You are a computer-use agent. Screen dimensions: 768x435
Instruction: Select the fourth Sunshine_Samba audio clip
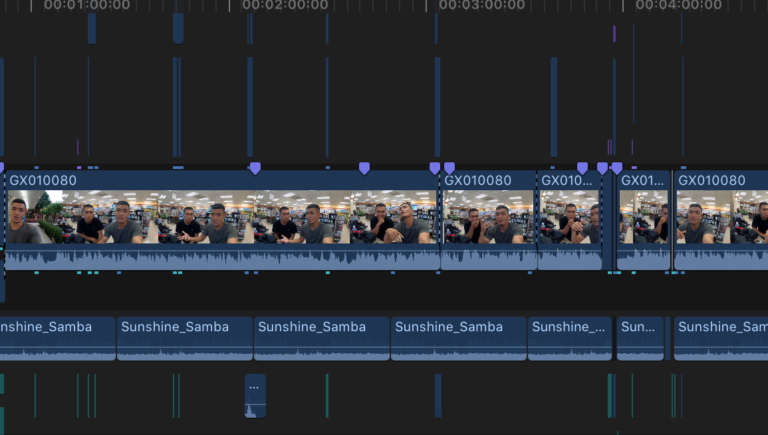coord(457,338)
